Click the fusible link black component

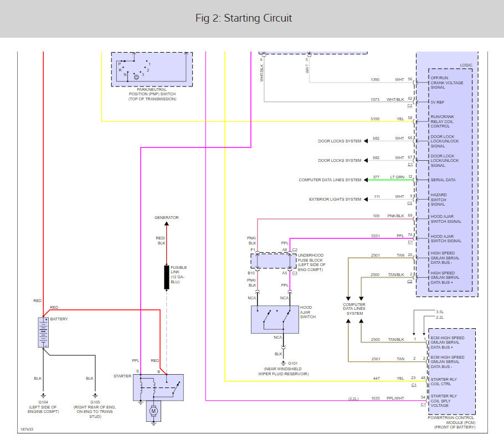[x=167, y=277]
